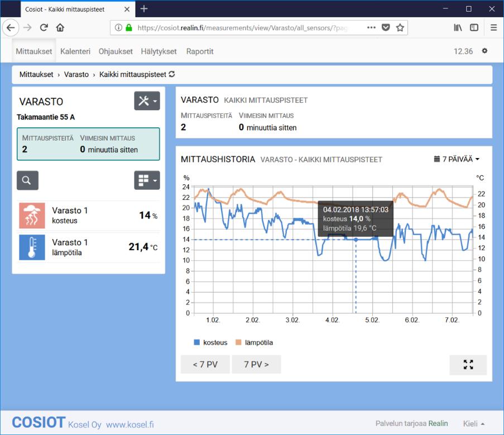Screen dimensions: 504x435
Task: Select the green Mittauspisteitä summary card
Action: click(x=88, y=144)
